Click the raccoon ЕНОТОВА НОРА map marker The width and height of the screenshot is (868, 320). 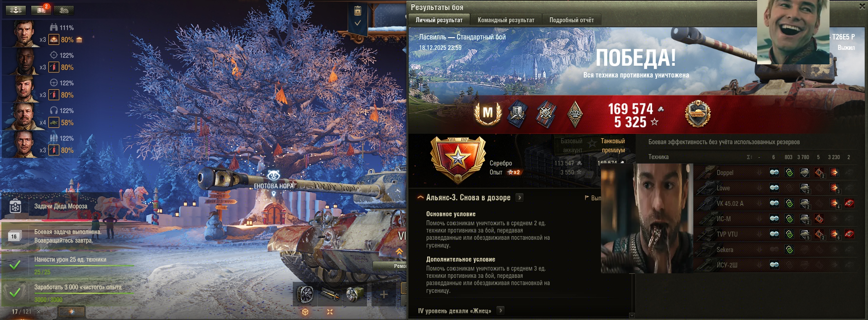coord(273,175)
